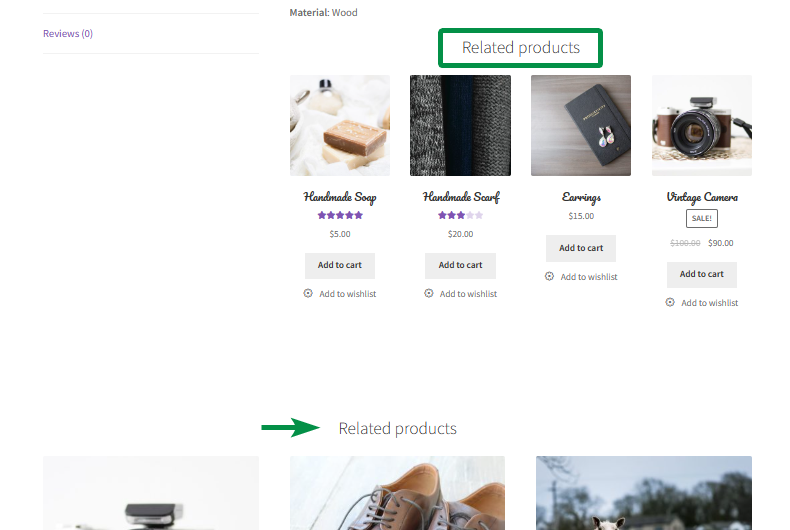Add Handmade Soap to cart
Viewport: 790px width, 530px height.
coord(340,265)
